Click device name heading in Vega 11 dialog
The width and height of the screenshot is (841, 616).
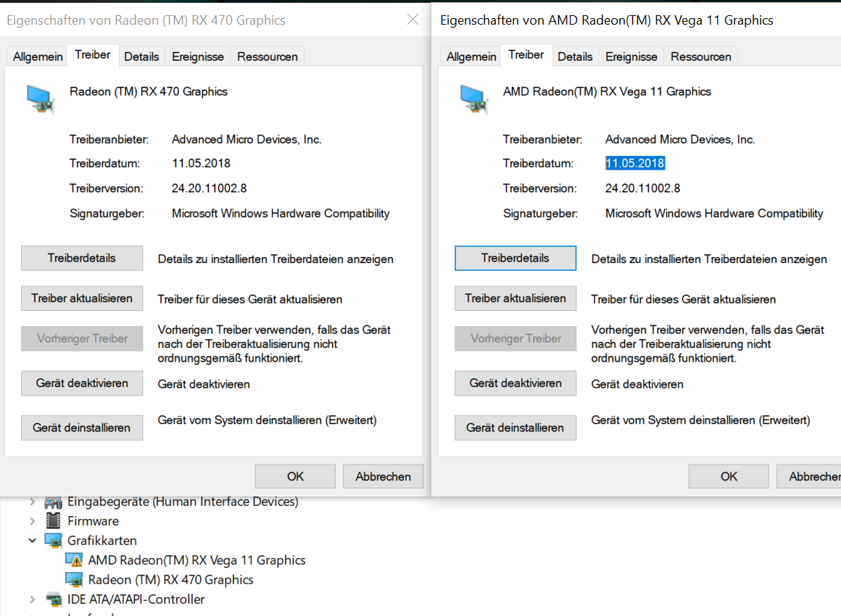[607, 92]
